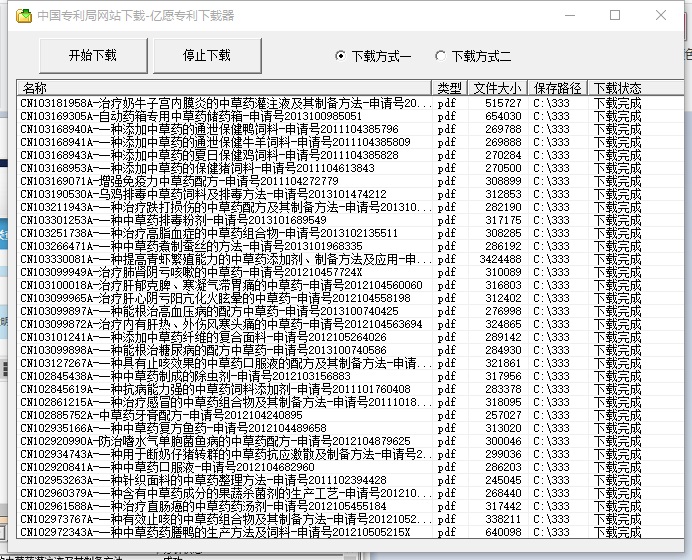Sort by the 文件大小 column header
Screen dimensions: 692x560
497,88
